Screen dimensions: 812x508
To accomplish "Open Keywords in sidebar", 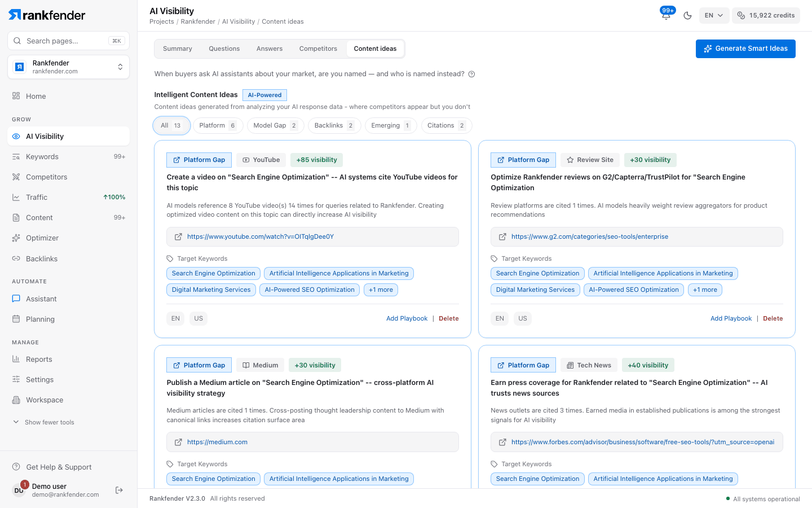I will [68, 157].
